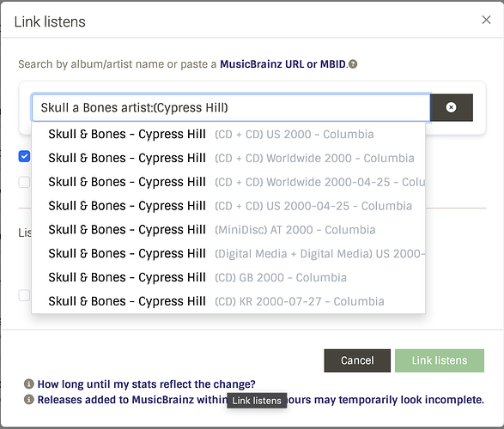Select the (CD + CD) US 2000 Columbia release

click(228, 134)
